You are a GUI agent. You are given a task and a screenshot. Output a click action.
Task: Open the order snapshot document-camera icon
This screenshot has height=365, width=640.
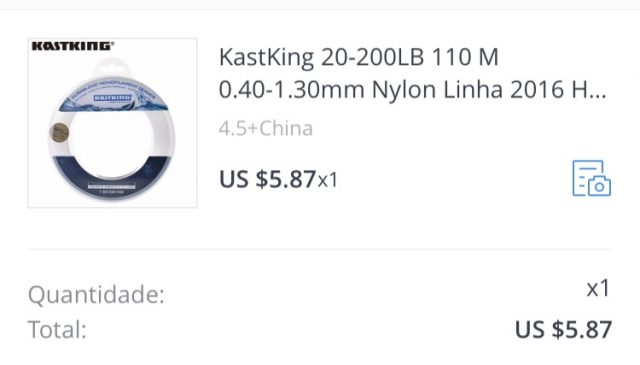tap(591, 178)
